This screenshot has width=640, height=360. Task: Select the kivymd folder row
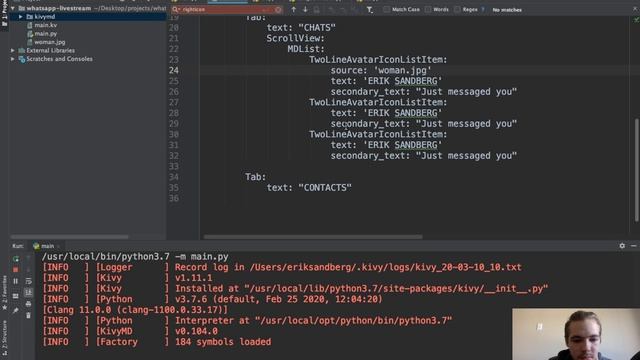pyautogui.click(x=88, y=17)
